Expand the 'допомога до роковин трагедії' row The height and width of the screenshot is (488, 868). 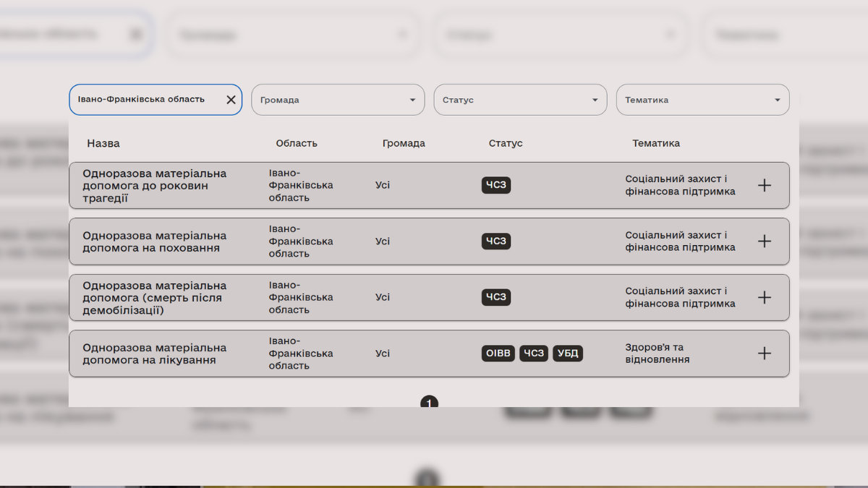(x=764, y=185)
